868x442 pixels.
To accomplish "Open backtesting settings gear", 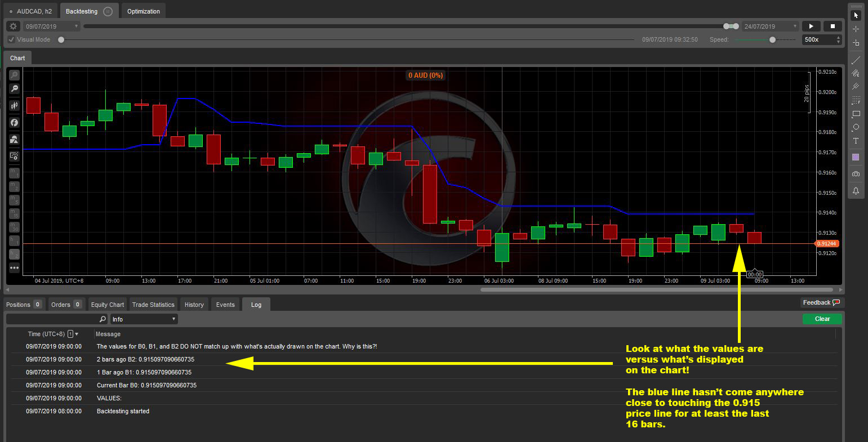I will click(14, 26).
